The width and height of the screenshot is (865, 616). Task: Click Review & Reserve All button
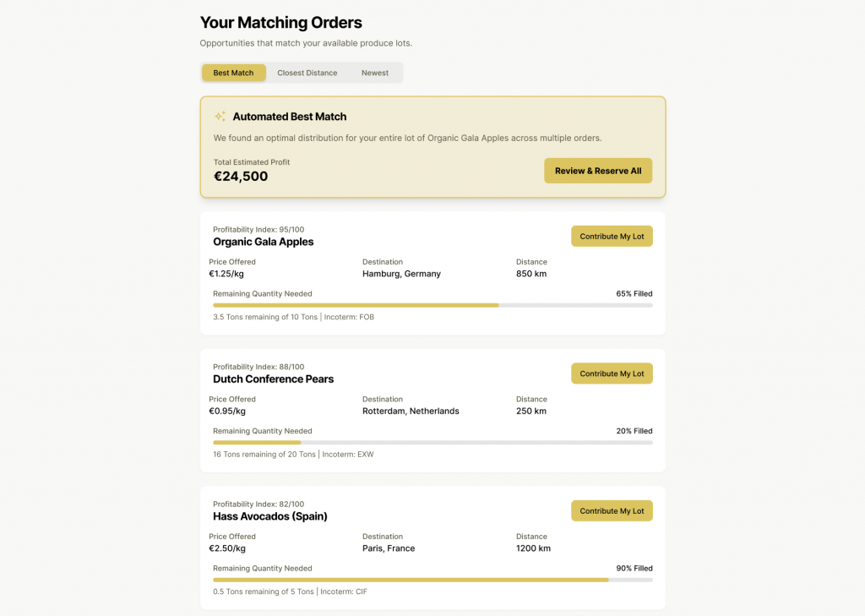pos(597,170)
